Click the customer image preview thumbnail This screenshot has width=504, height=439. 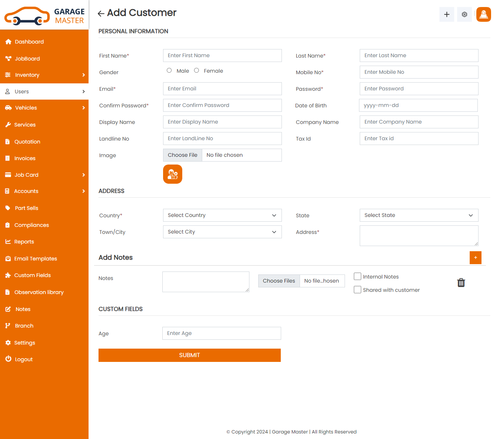[x=173, y=174]
